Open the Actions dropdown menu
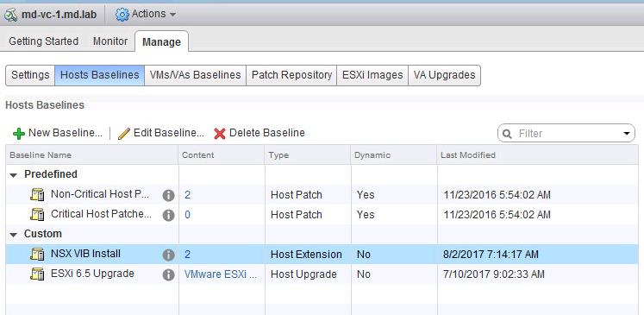 coord(146,15)
